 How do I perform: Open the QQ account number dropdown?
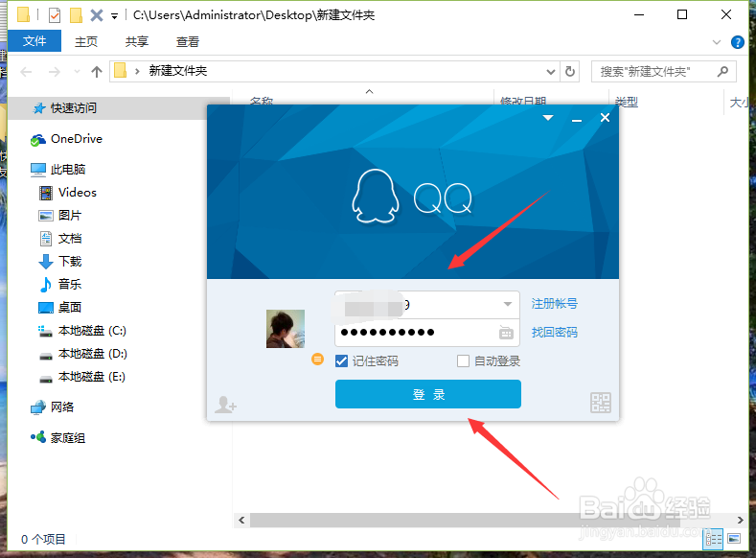(508, 304)
